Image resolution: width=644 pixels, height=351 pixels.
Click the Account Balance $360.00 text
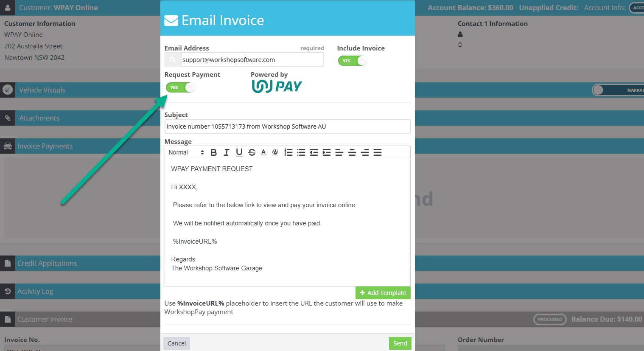tap(470, 8)
